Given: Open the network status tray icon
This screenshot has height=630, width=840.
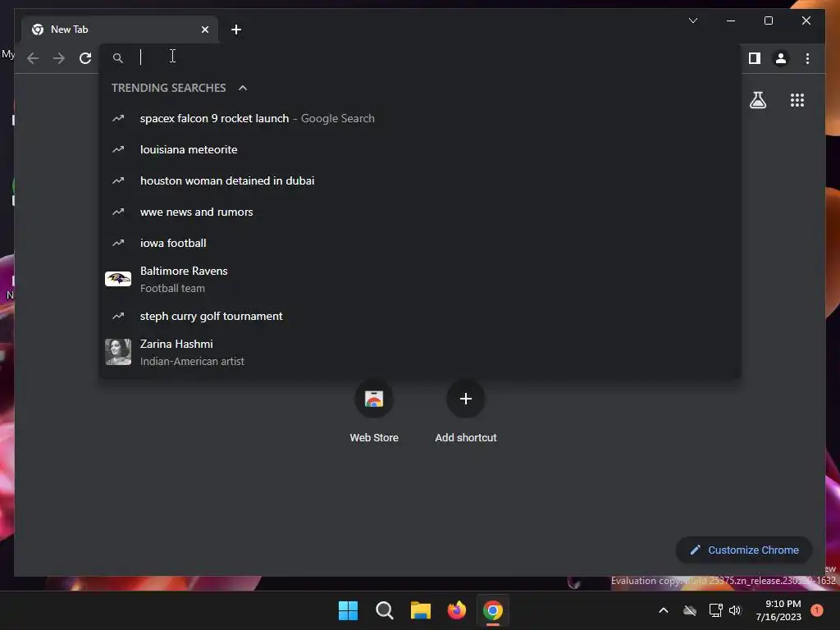Looking at the screenshot, I should pos(715,610).
